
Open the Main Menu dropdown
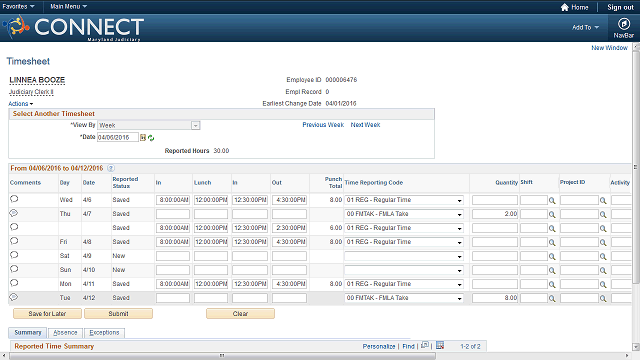pos(68,7)
